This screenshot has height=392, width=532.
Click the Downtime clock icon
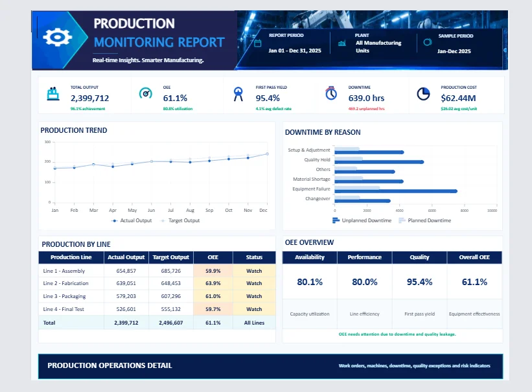[331, 93]
